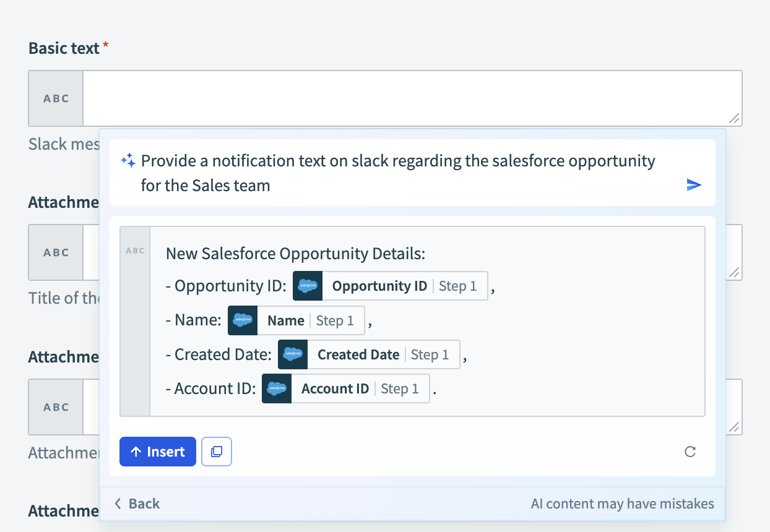
Task: Click the AI sparkle icon beside the prompt
Action: 128,161
